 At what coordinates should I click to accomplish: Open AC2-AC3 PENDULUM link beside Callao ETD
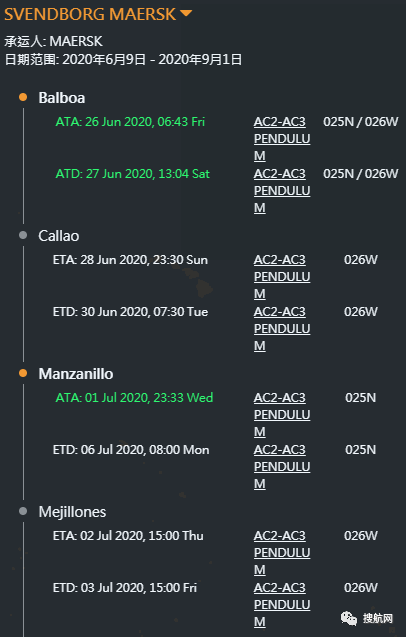282,329
